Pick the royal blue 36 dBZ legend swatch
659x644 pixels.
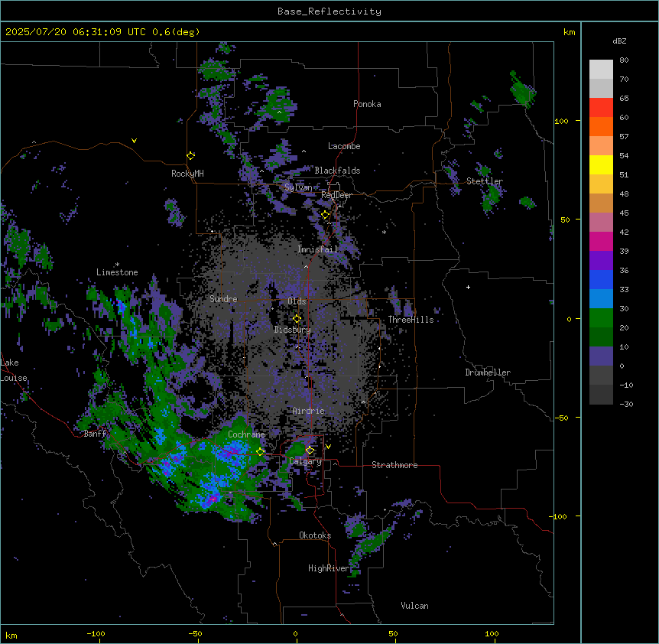601,279
